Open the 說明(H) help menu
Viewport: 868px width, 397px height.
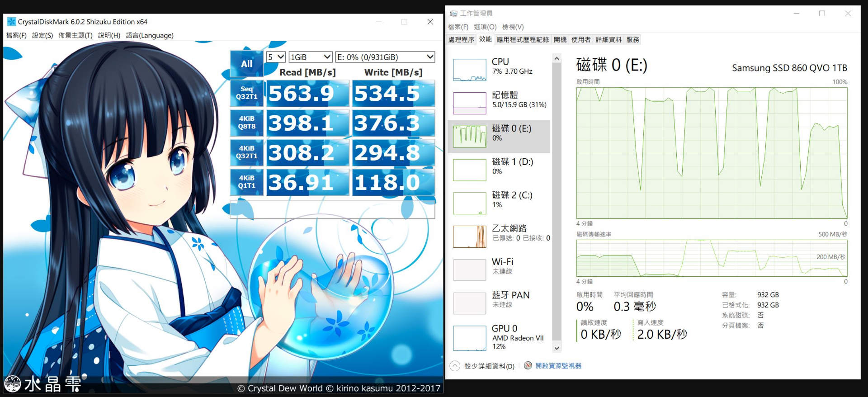pyautogui.click(x=109, y=35)
